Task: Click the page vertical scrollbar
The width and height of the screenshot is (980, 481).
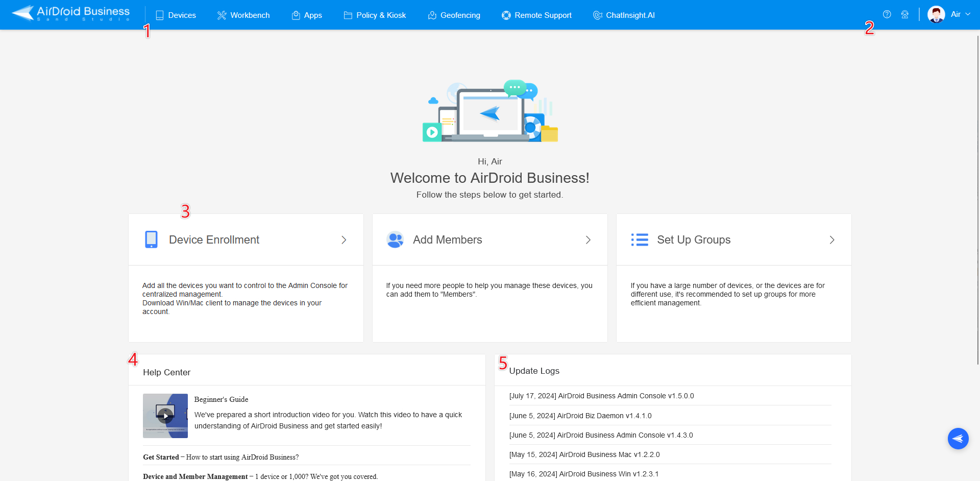Action: click(978, 199)
